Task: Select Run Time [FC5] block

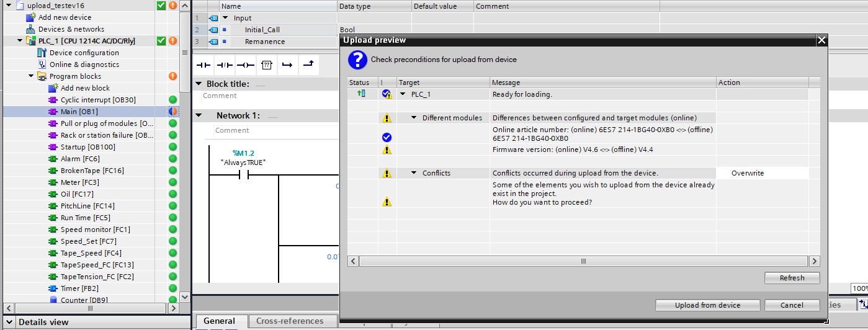Action: pos(85,218)
